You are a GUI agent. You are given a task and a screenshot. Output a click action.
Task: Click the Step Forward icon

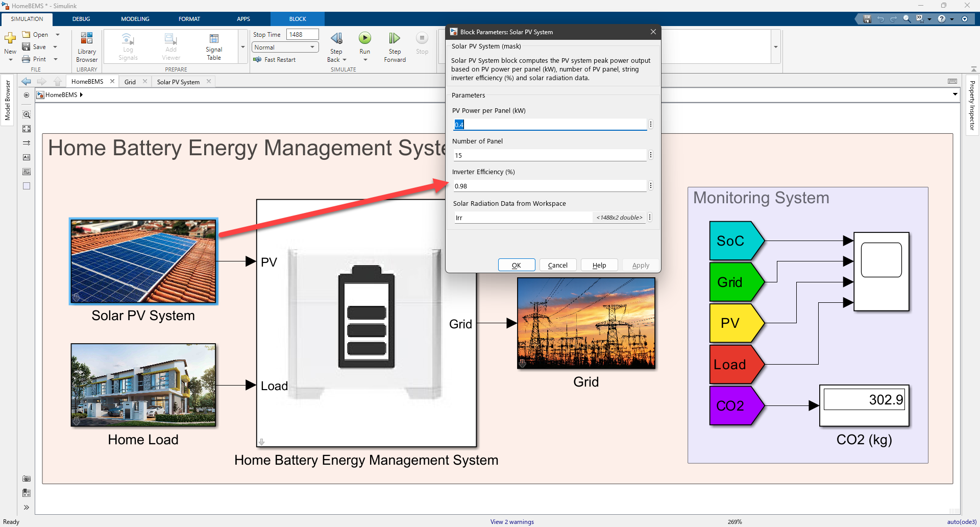(x=394, y=39)
